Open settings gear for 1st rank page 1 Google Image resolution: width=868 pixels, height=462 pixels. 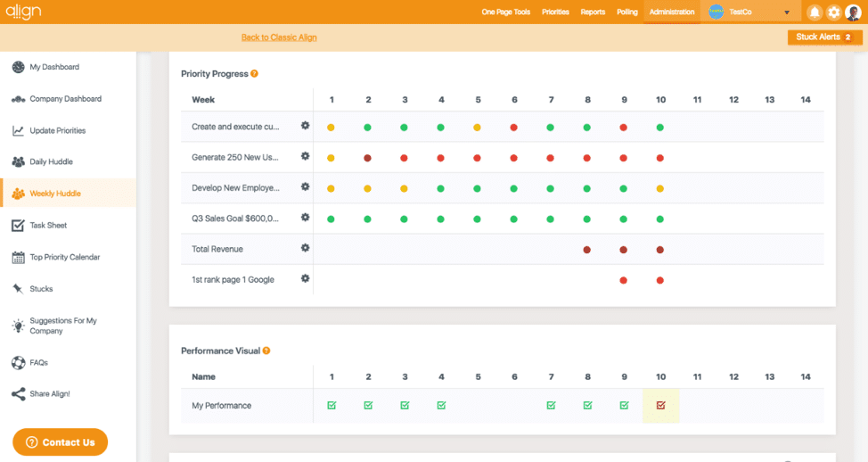point(305,278)
